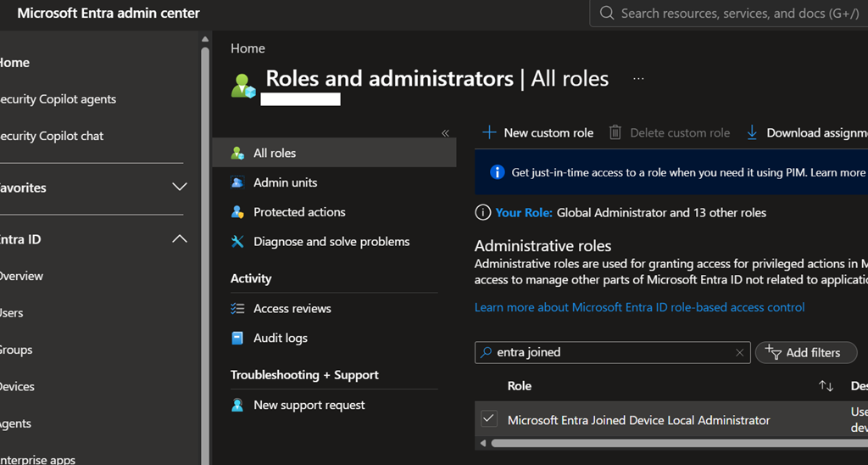This screenshot has height=465, width=868.
Task: Click the Administrative roles heading
Action: click(x=542, y=246)
